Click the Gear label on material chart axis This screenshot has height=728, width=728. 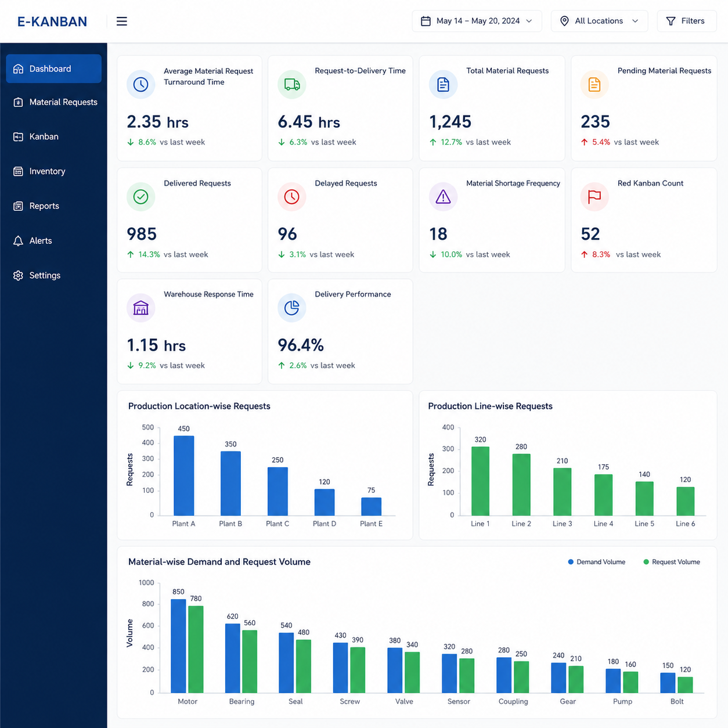(568, 701)
